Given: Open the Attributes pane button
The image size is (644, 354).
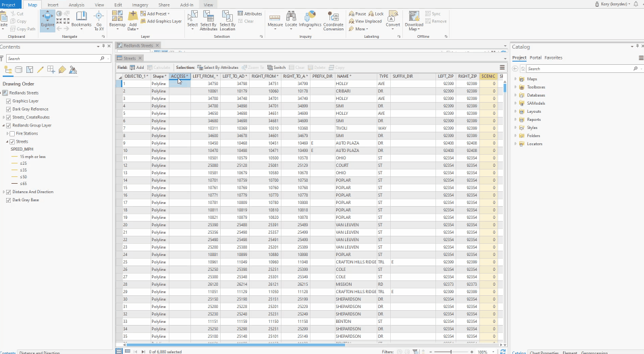Looking at the screenshot, I should (x=250, y=14).
